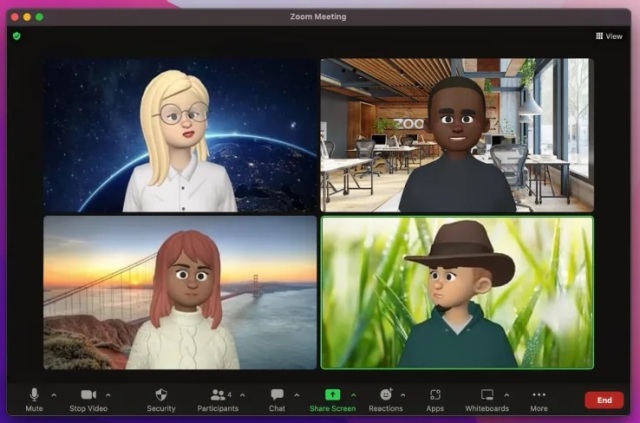Select the blonde avatar with glasses tile
640x423 pixels.
180,135
